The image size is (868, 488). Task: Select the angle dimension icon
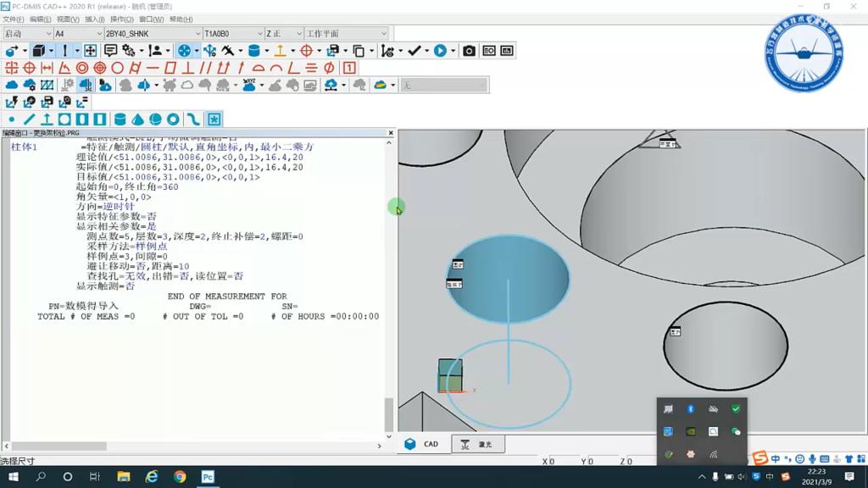click(64, 68)
